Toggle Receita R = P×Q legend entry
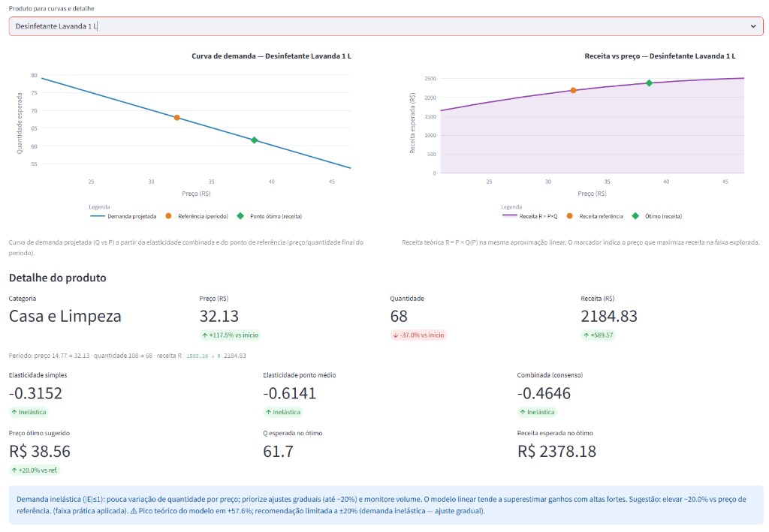769x532 pixels. (529, 216)
